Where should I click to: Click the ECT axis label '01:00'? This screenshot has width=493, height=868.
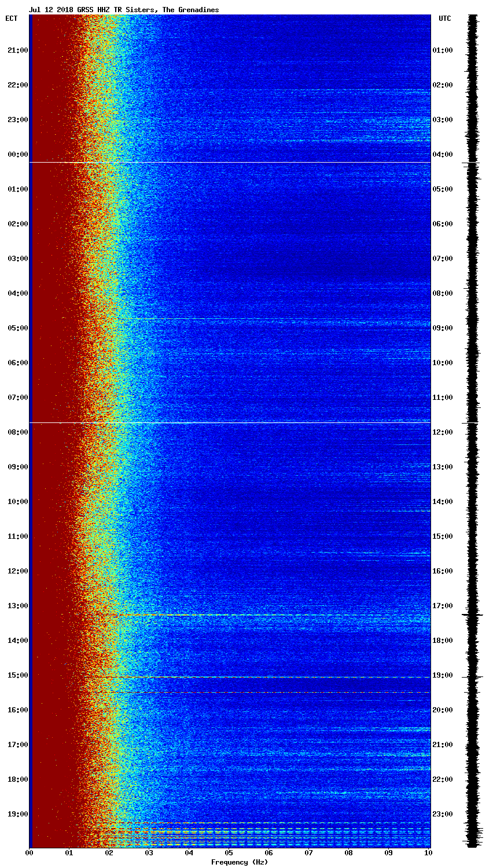[18, 189]
